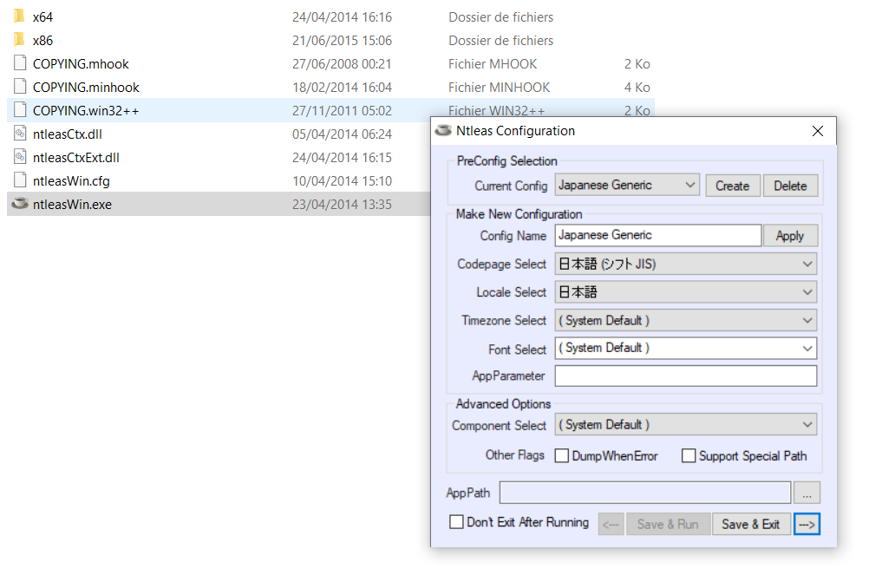Click the AppPath browse ... button
The width and height of the screenshot is (882, 588).
pos(807,493)
